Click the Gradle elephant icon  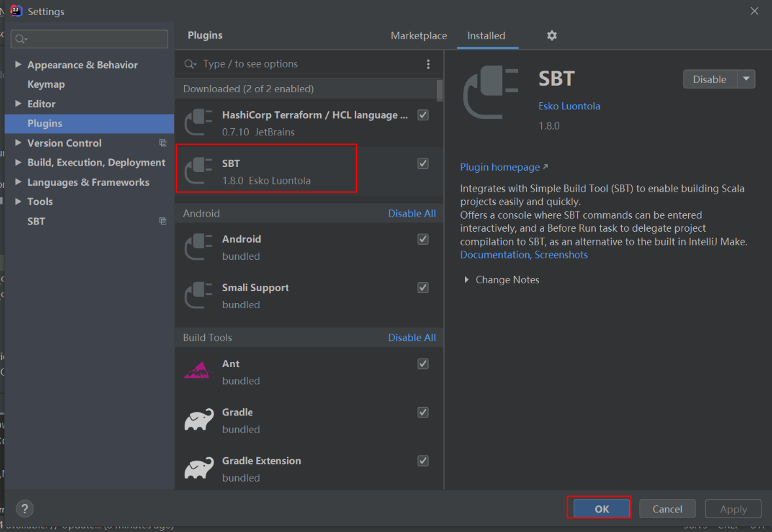(x=199, y=419)
